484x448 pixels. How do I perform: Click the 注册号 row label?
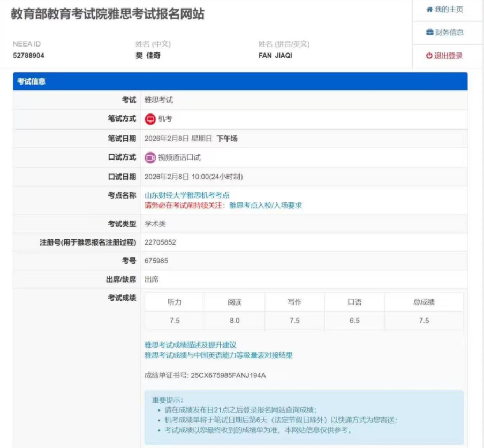pyautogui.click(x=88, y=242)
